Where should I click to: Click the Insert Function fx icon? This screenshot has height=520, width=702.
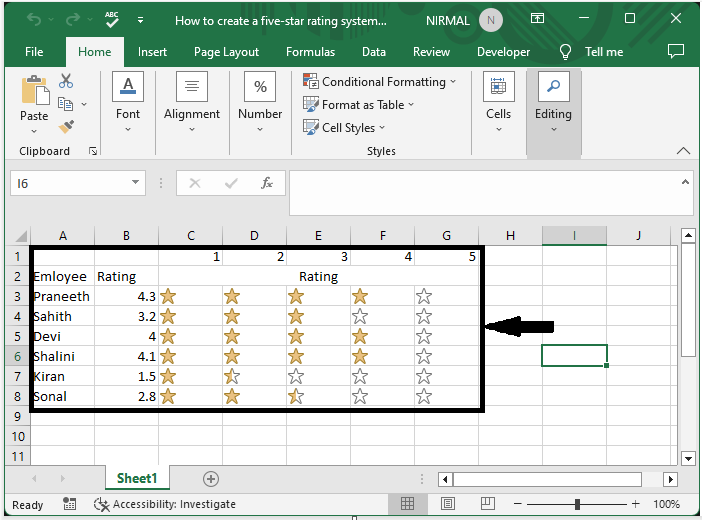[x=267, y=183]
